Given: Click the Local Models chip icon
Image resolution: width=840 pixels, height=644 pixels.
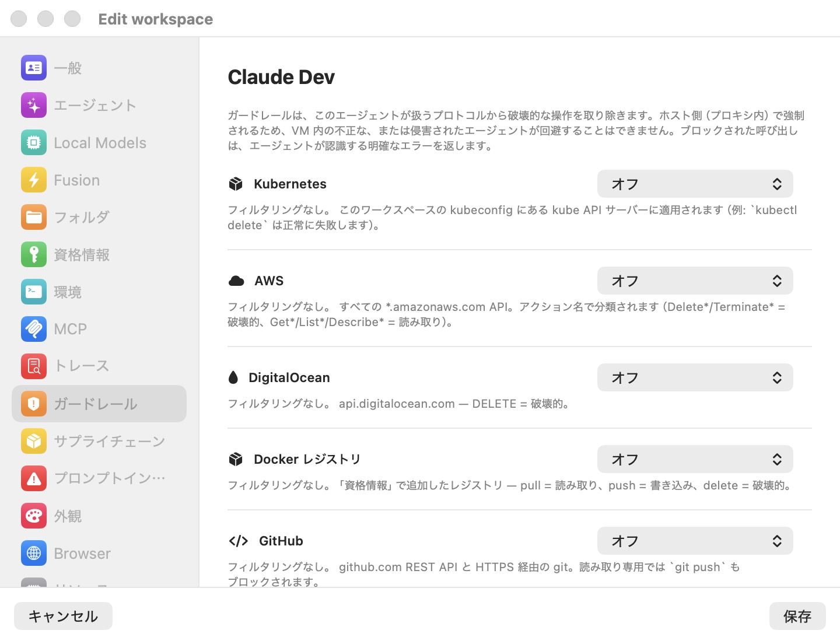Looking at the screenshot, I should pos(34,142).
